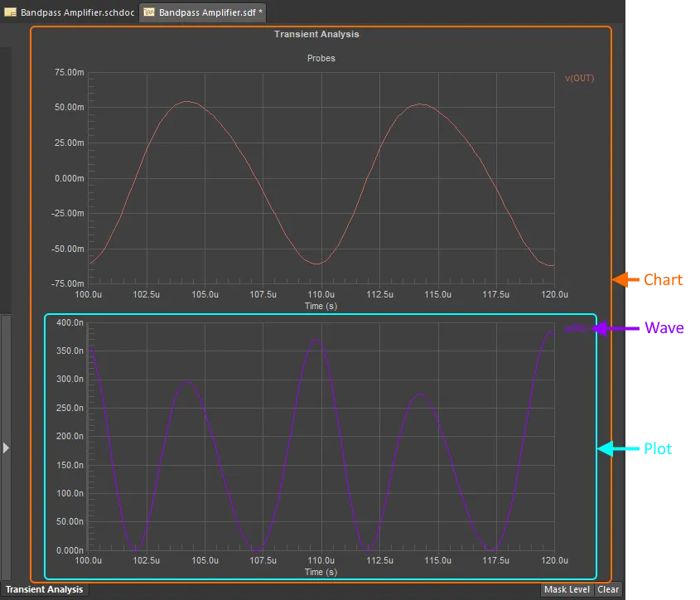
Task: Click the 300.0n Y-axis value
Action: click(70, 380)
